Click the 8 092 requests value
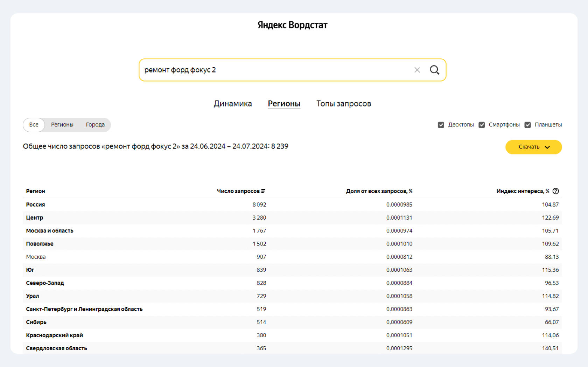This screenshot has width=588, height=367. click(x=259, y=205)
